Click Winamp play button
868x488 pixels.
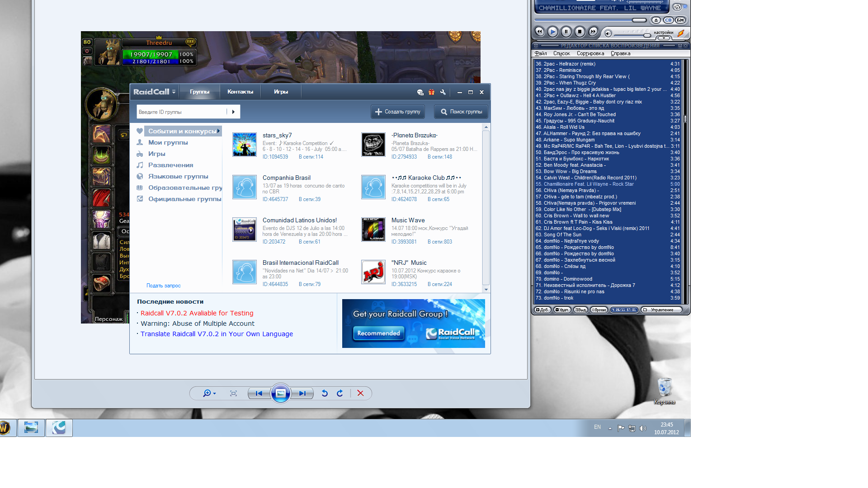pos(552,32)
